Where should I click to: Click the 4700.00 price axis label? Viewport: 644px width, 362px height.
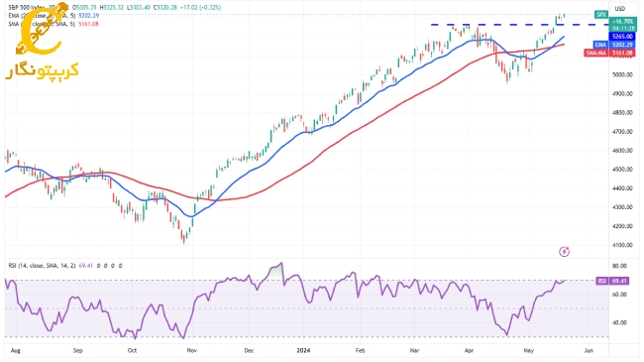click(x=622, y=132)
